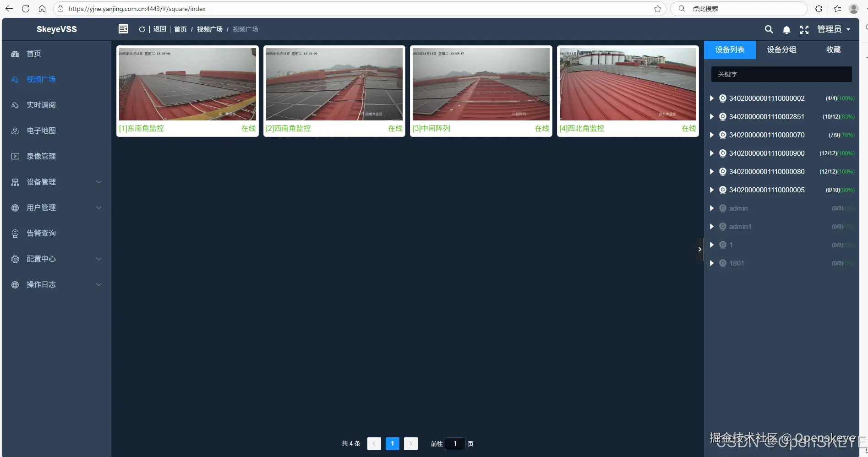This screenshot has width=868, height=457.
Task: Go to previous page arrow
Action: 374,444
